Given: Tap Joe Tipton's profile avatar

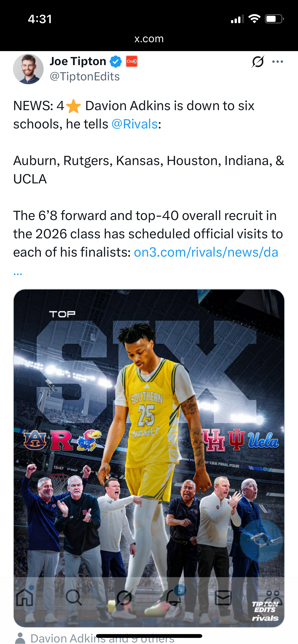Looking at the screenshot, I should pyautogui.click(x=28, y=69).
